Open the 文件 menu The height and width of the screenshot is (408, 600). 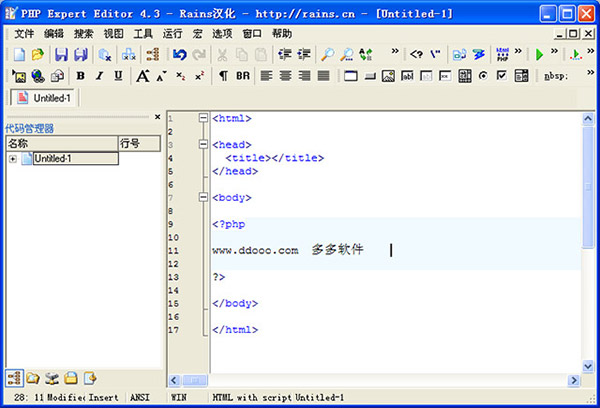pyautogui.click(x=24, y=34)
